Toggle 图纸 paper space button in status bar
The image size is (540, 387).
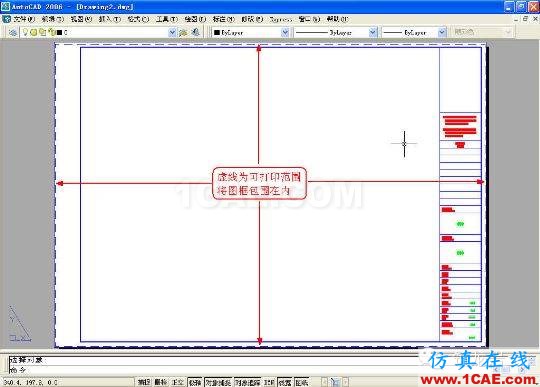coord(302,382)
